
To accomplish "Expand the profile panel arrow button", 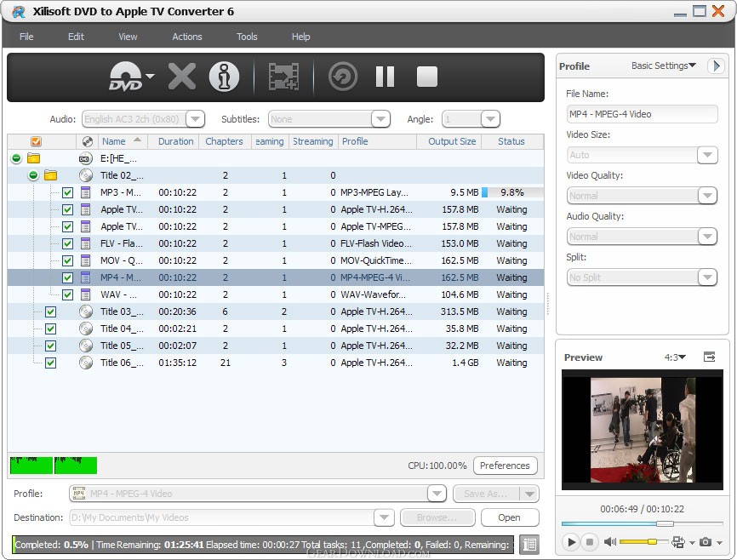I will [x=716, y=66].
